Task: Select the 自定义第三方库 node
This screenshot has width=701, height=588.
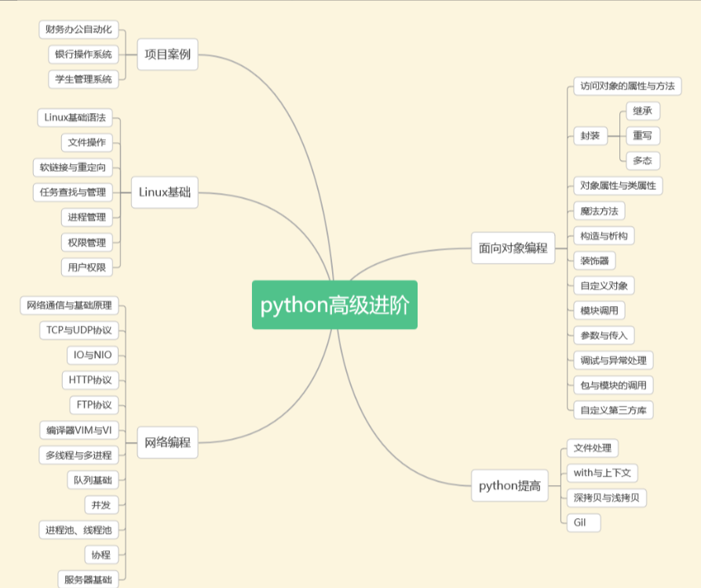Action: click(613, 410)
